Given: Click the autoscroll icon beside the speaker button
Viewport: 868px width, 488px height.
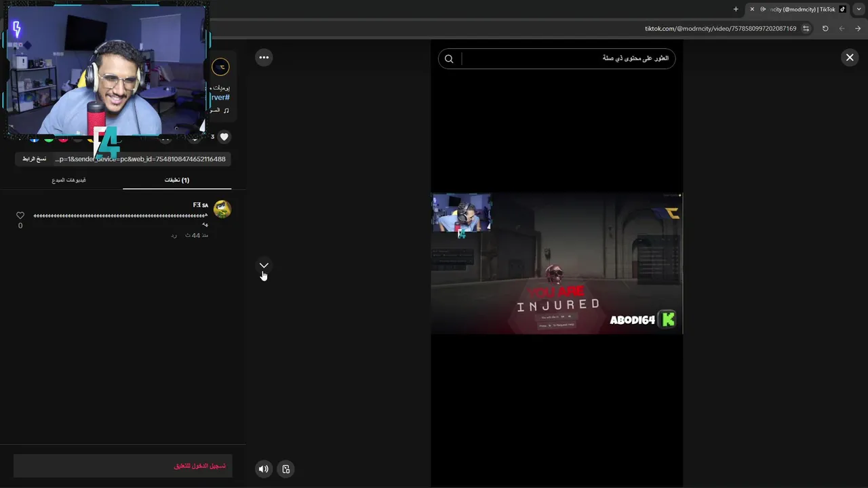Looking at the screenshot, I should click(286, 469).
